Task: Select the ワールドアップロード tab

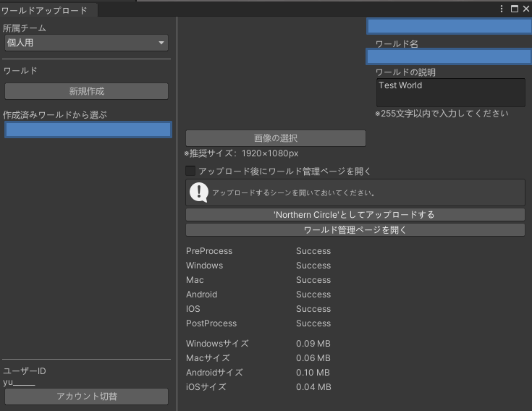Action: 44,10
